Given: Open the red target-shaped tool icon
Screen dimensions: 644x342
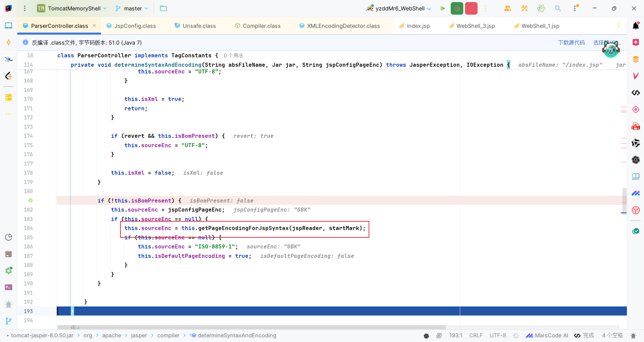Looking at the screenshot, I should [636, 110].
